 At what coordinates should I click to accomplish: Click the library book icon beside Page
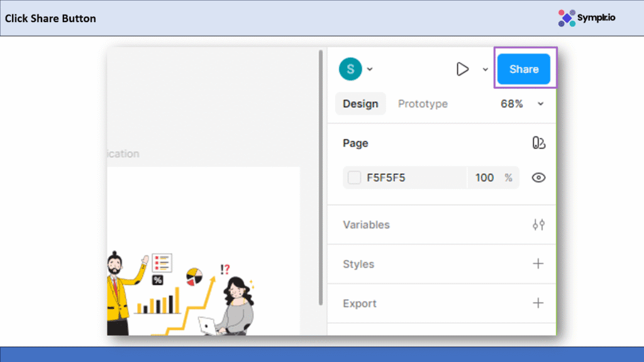[x=538, y=144]
